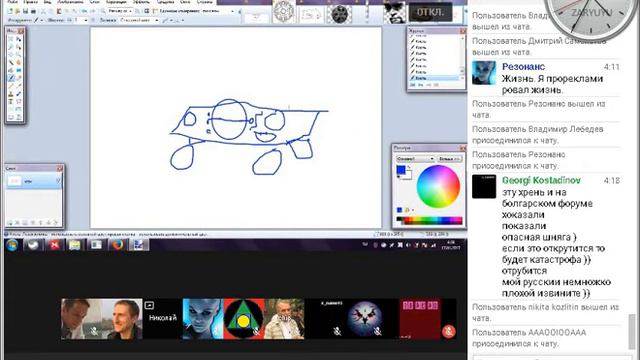Click the New image toolbar icon
The height and width of the screenshot is (360, 640).
pyautogui.click(x=11, y=11)
